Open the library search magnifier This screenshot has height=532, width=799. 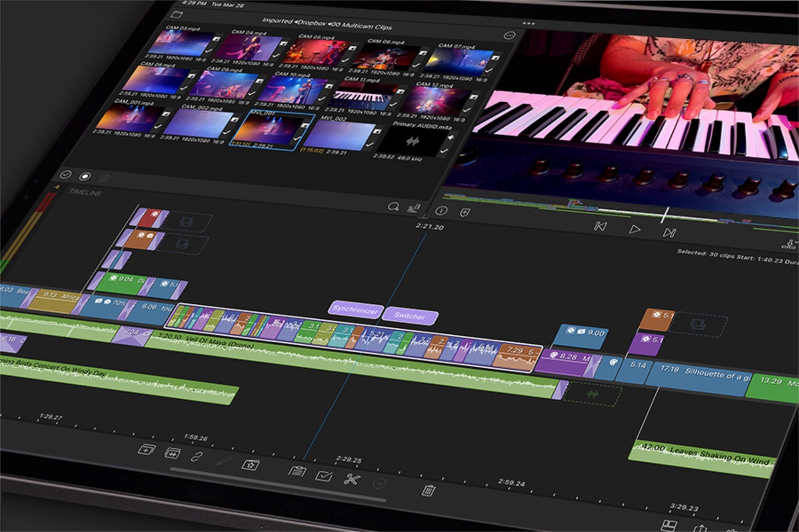(x=393, y=207)
